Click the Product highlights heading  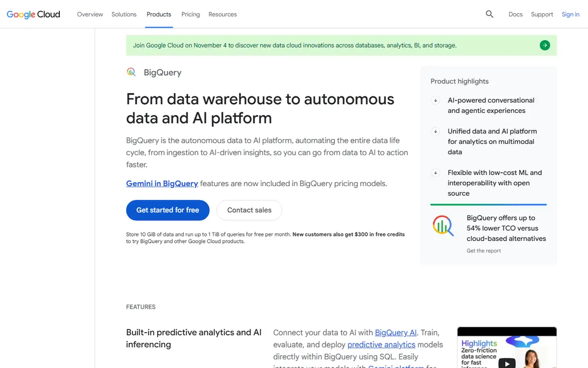click(x=459, y=81)
